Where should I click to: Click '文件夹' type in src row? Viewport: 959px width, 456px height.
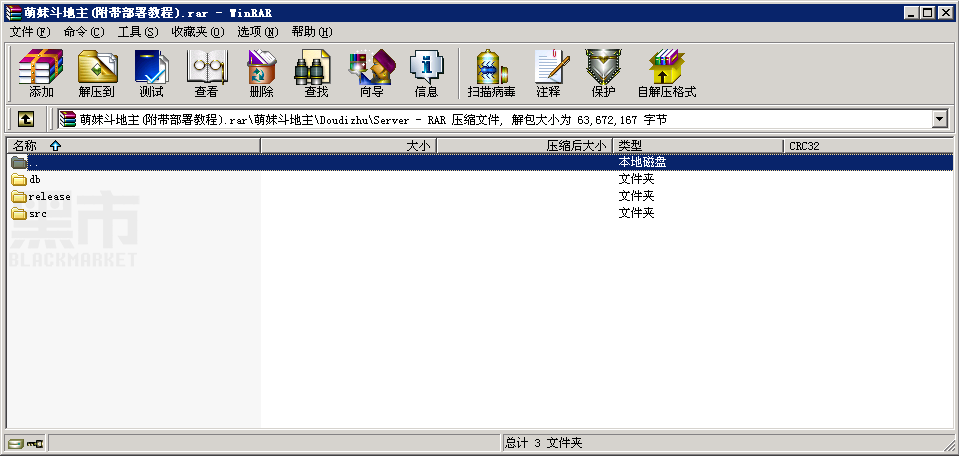636,213
